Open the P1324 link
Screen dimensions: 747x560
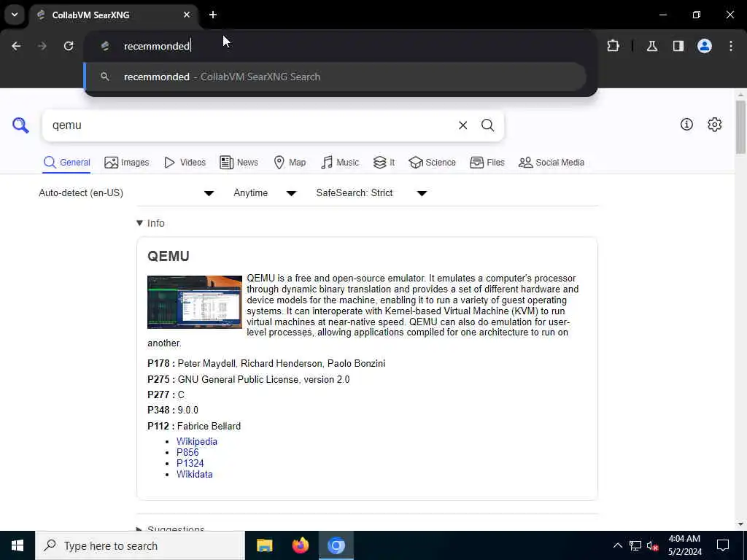pos(190,463)
